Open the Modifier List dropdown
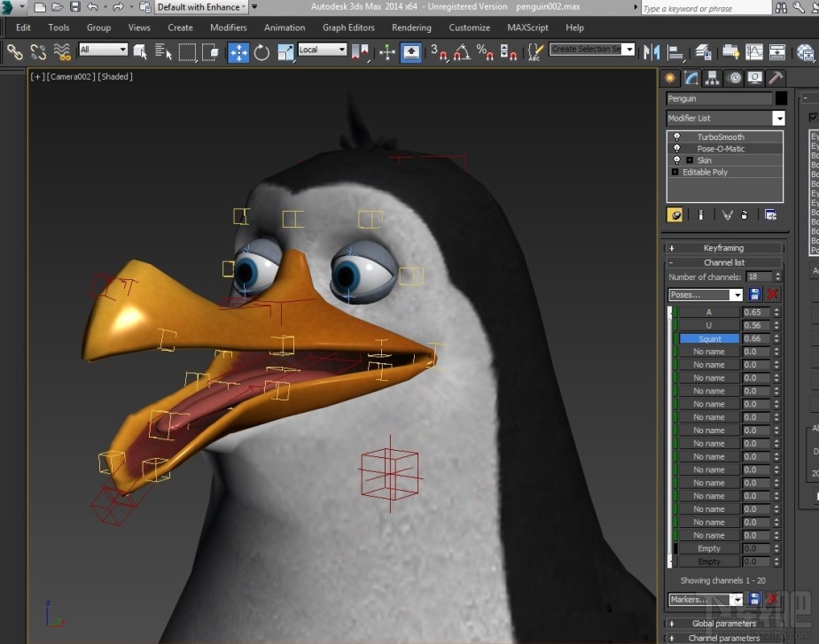The width and height of the screenshot is (819, 644). click(777, 118)
